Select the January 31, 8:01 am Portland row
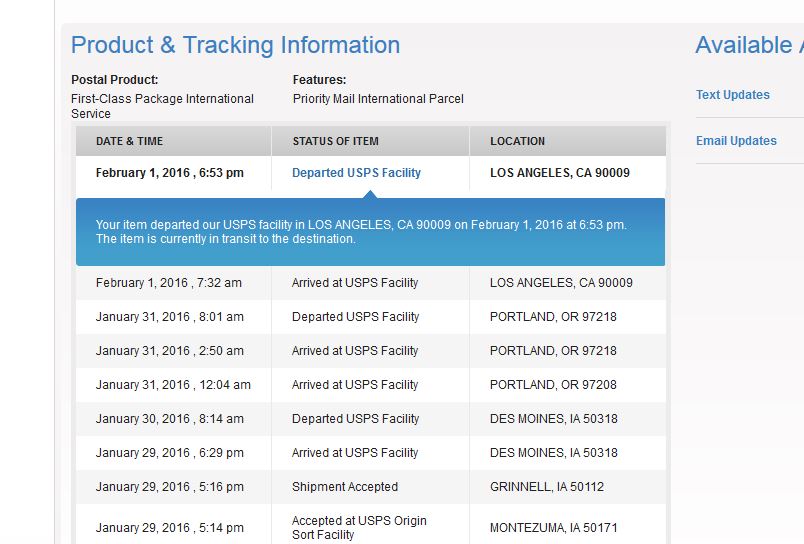Viewport: 804px width, 544px height. [370, 317]
